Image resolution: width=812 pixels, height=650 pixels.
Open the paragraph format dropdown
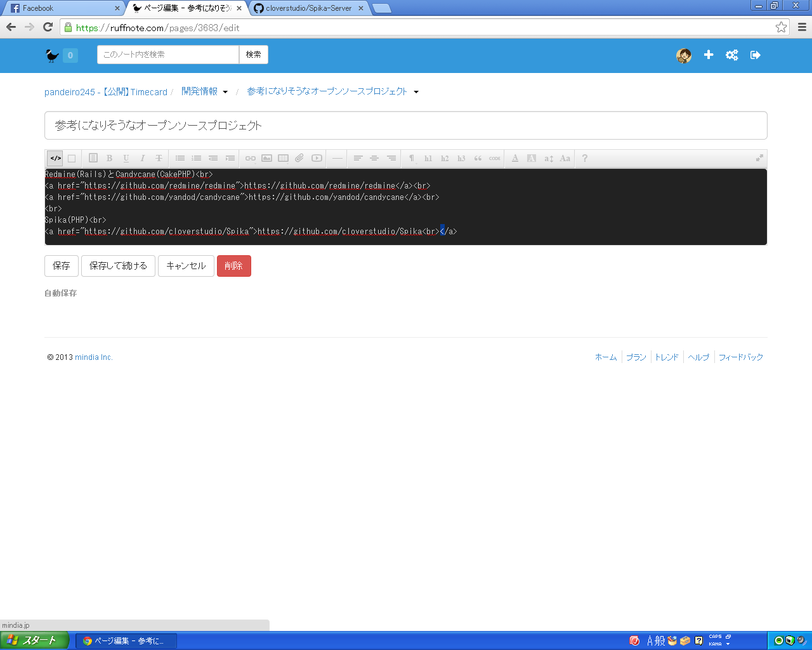[412, 158]
